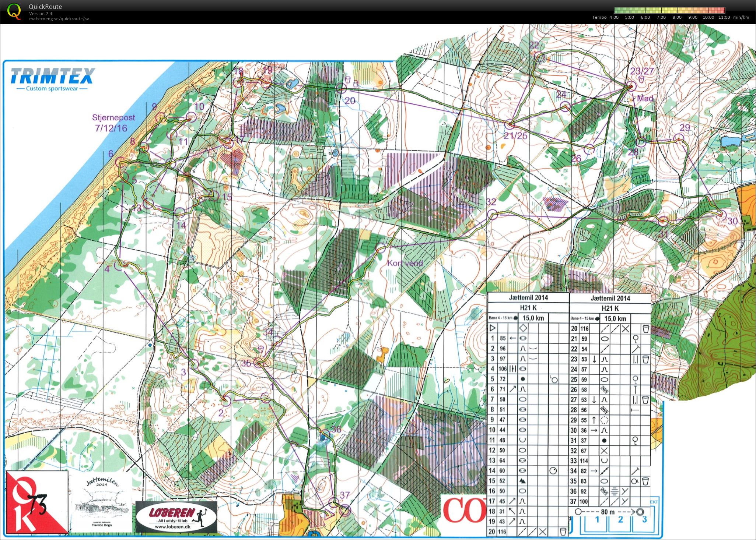This screenshot has height=540, width=756.
Task: Click the finish double circle at 37
Action: [345, 510]
